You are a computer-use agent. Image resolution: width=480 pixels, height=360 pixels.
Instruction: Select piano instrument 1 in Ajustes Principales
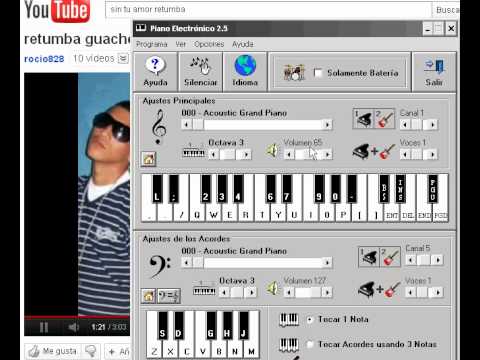(x=364, y=118)
